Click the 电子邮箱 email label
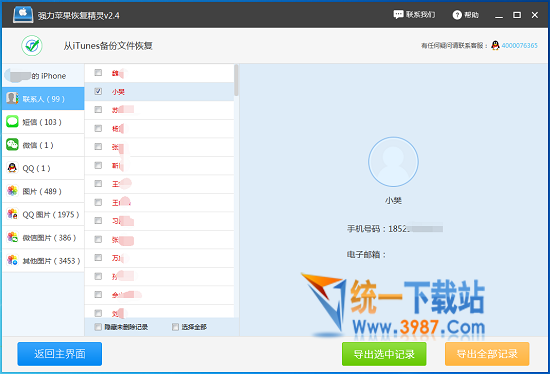Screen dimensions: 550x374 [x=366, y=254]
